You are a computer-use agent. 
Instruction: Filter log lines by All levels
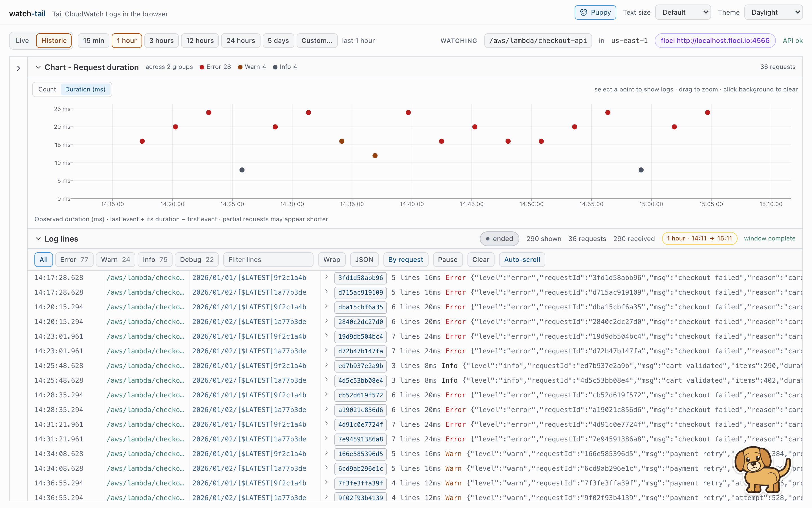(x=44, y=260)
